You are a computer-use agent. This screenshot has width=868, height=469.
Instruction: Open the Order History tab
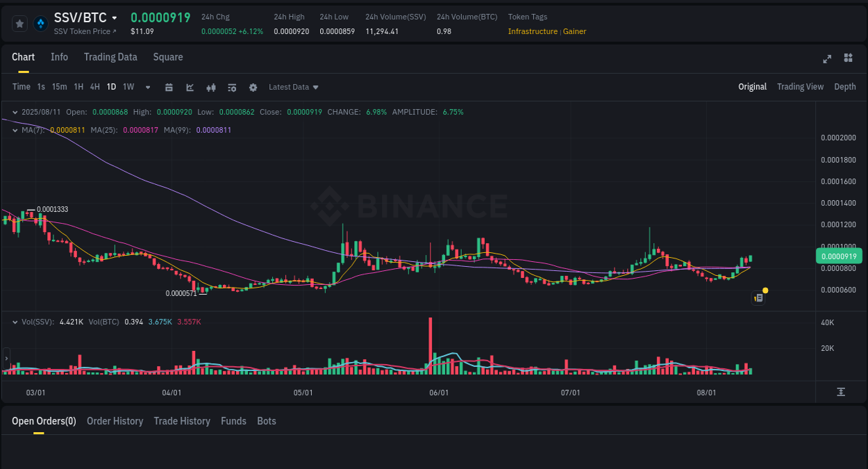coord(115,421)
